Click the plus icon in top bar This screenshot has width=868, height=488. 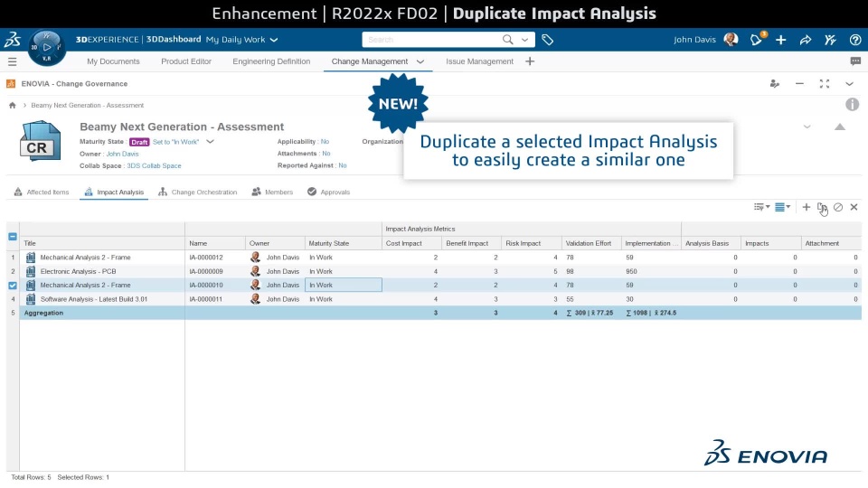[x=780, y=40]
